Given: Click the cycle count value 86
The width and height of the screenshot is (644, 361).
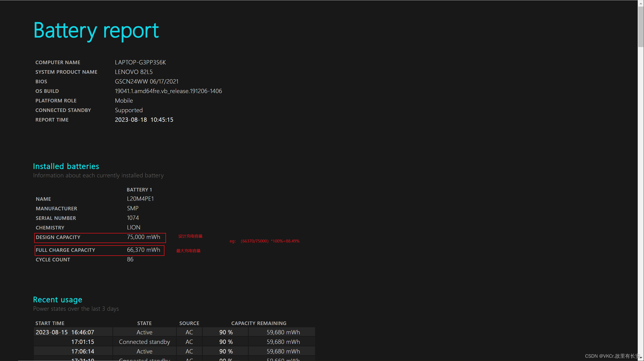Looking at the screenshot, I should (x=130, y=259).
